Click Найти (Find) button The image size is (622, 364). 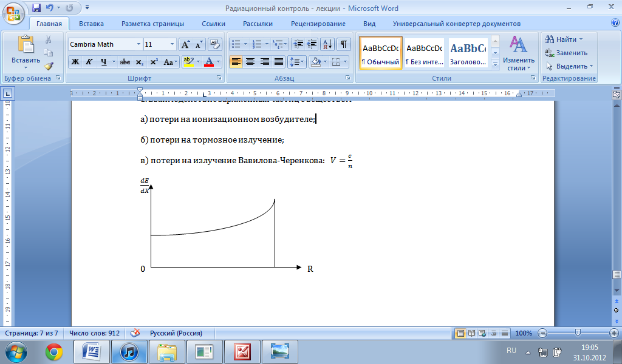pyautogui.click(x=564, y=39)
